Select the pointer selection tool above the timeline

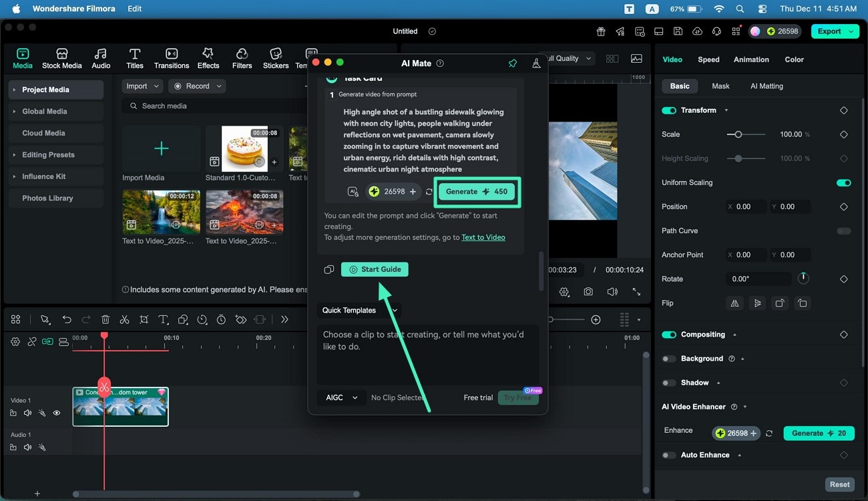(x=45, y=319)
